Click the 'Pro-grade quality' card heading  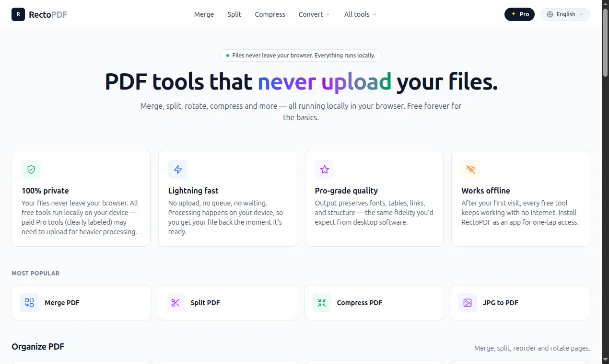pyautogui.click(x=346, y=191)
